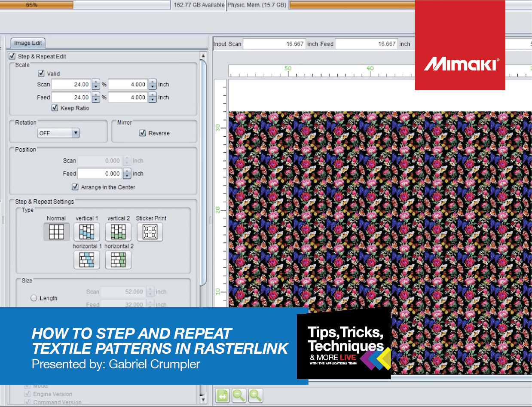
Task: Click the scroll up arrow of panel
Action: coord(203,56)
